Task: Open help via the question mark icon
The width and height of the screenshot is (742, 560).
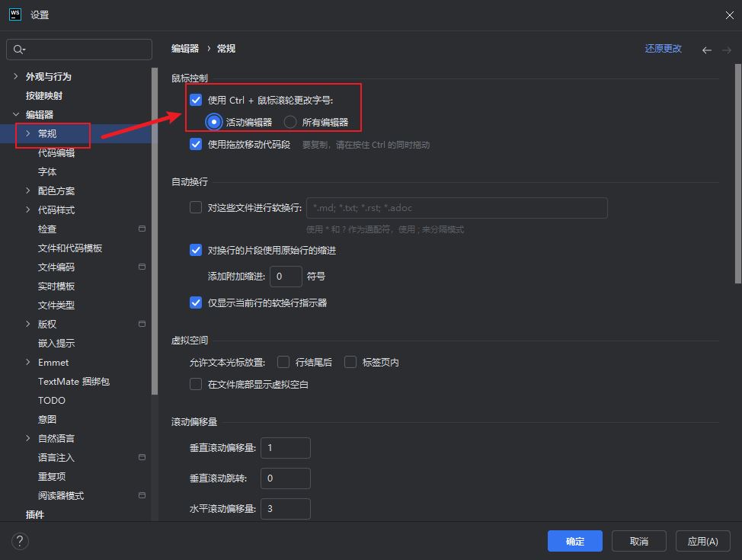Action: pos(20,541)
